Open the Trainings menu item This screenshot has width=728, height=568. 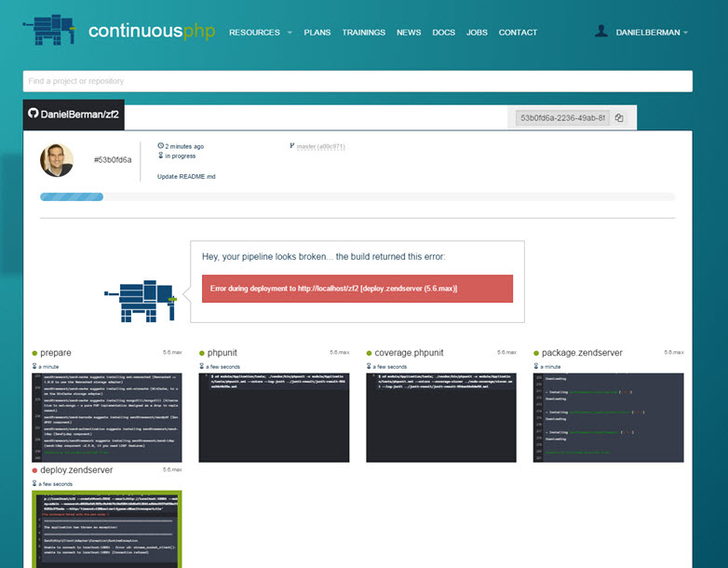(363, 33)
